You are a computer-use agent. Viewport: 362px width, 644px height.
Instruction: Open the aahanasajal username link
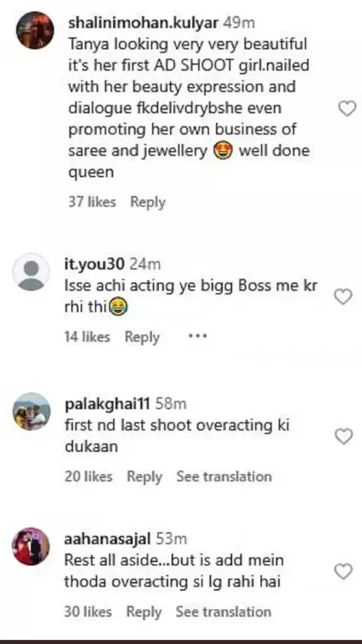107,539
